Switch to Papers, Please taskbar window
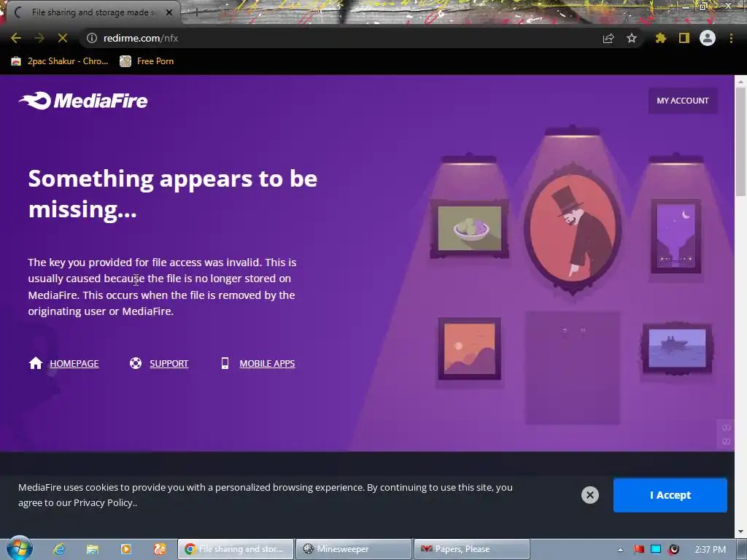 coord(472,549)
